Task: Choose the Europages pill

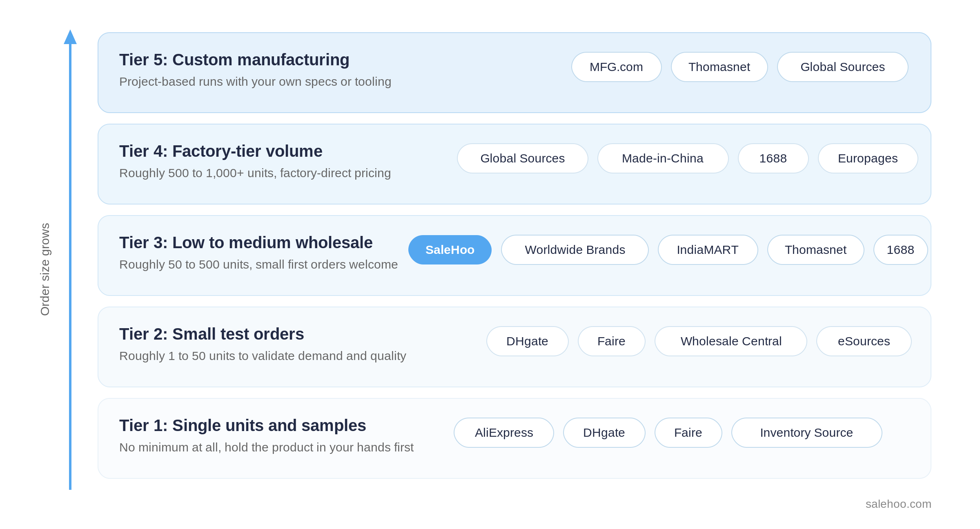Action: click(868, 158)
